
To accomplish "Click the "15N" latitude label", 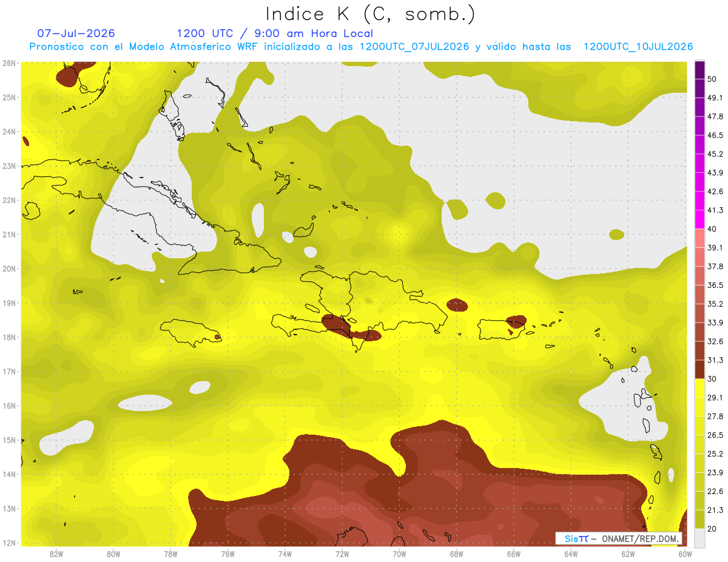I will click(9, 440).
